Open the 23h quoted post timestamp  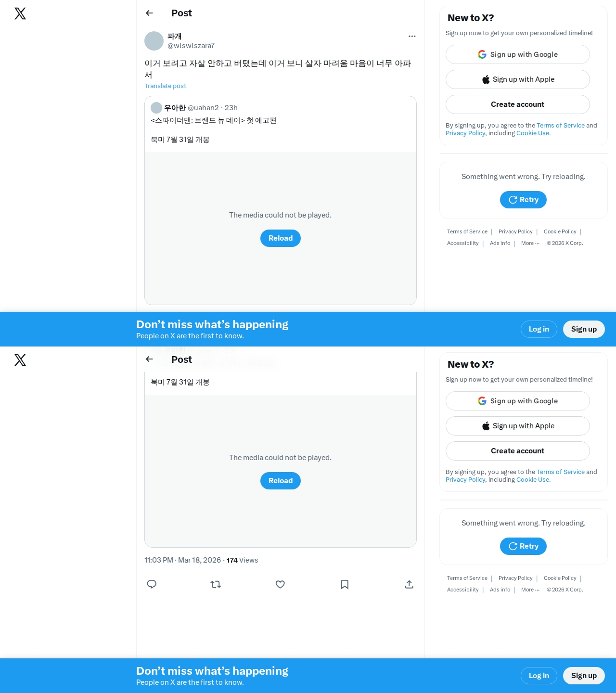(x=231, y=108)
